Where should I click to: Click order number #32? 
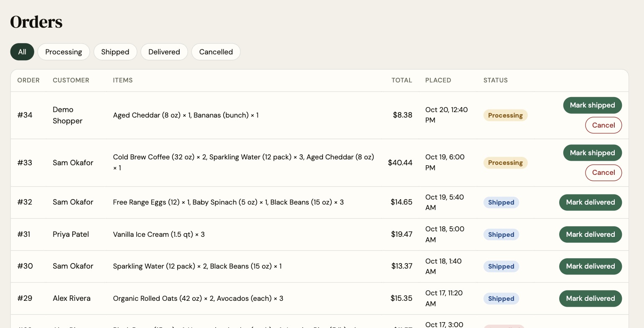click(x=25, y=202)
